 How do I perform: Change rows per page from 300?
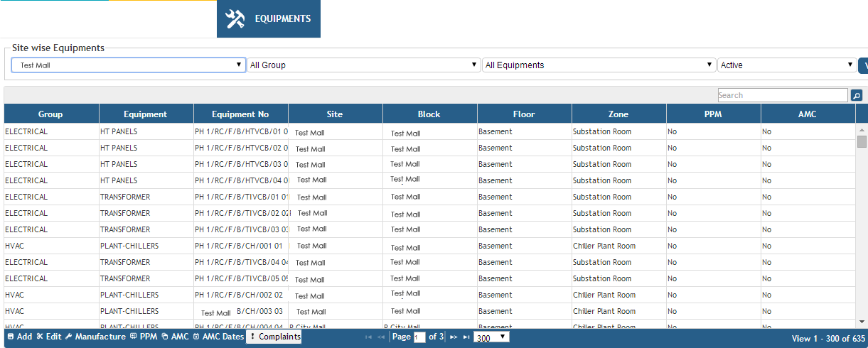[491, 337]
